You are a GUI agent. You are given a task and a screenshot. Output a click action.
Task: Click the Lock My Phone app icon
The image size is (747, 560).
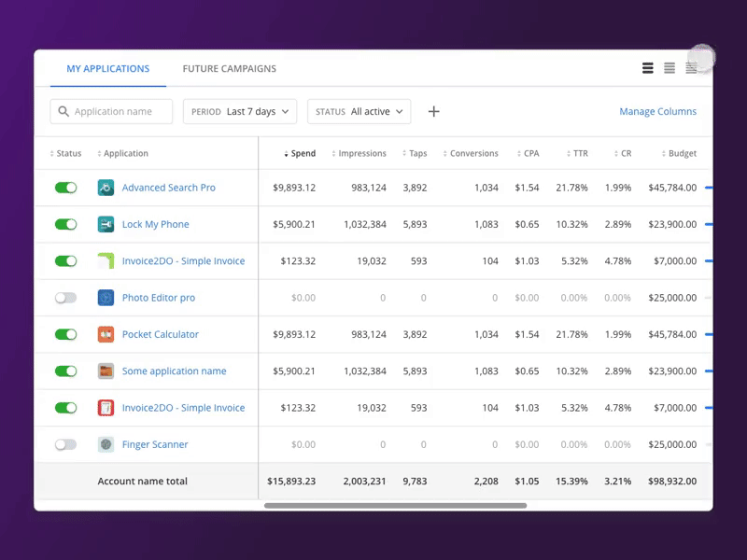point(106,224)
